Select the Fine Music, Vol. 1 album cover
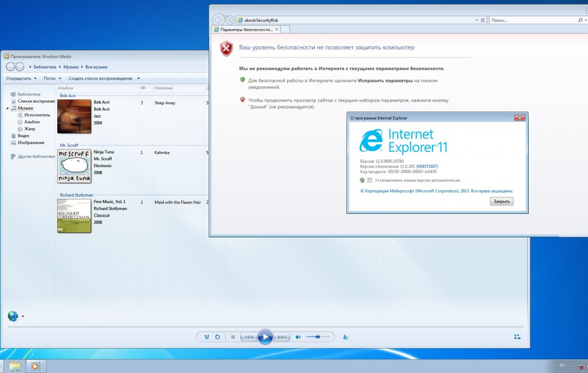 [x=74, y=216]
